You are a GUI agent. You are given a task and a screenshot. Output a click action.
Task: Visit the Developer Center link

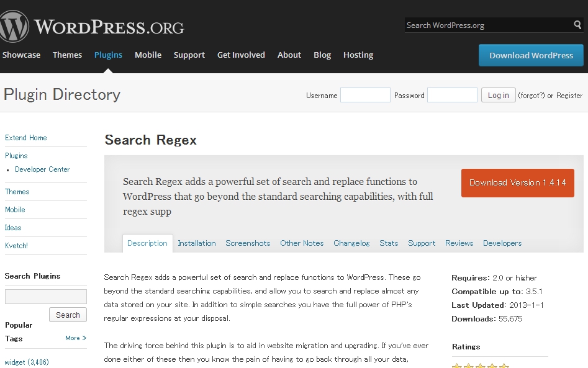42,169
